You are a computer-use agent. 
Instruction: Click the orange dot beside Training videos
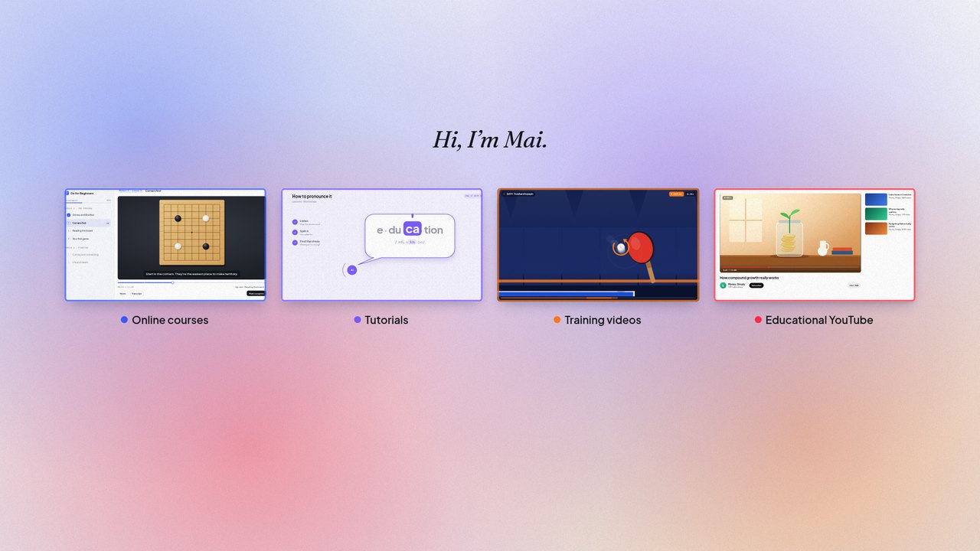click(557, 320)
